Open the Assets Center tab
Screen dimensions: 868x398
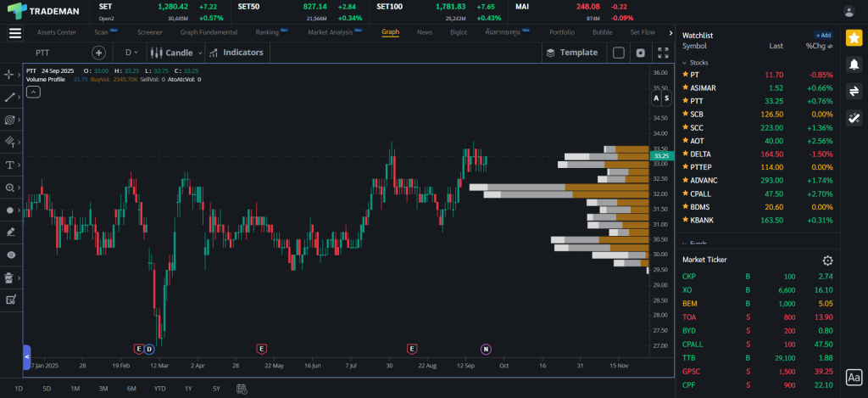coord(57,32)
